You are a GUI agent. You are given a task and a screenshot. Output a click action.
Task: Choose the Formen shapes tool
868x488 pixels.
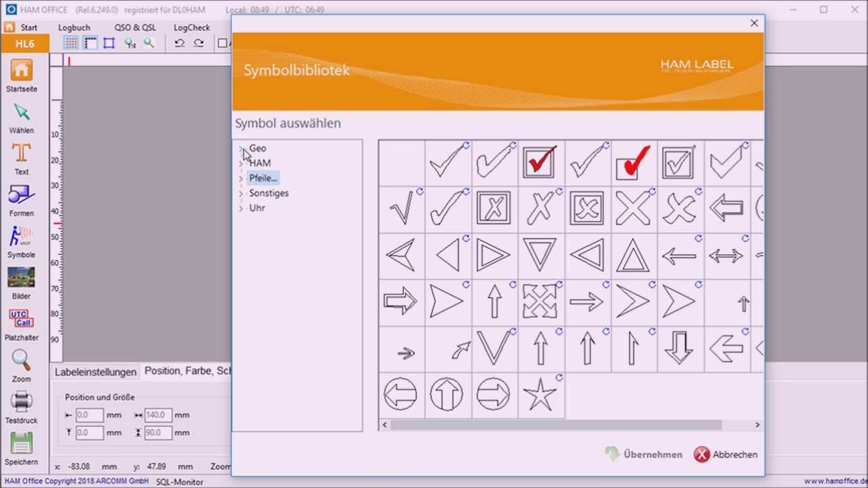[x=21, y=196]
